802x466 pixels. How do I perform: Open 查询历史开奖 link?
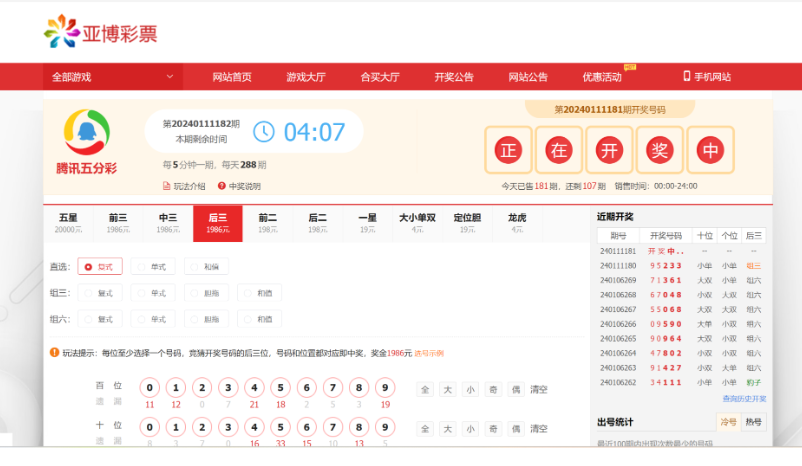point(744,398)
